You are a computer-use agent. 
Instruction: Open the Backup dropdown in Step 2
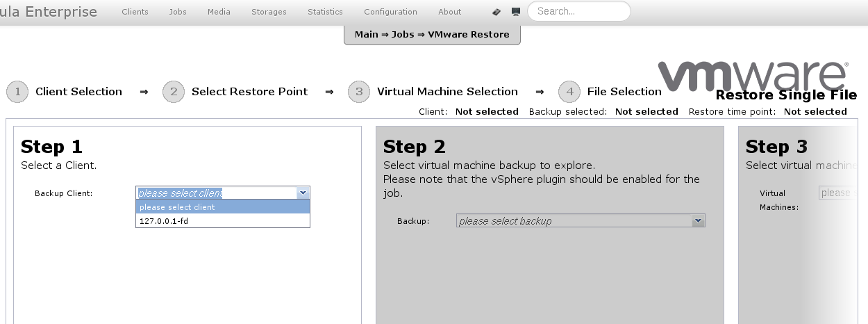581,221
